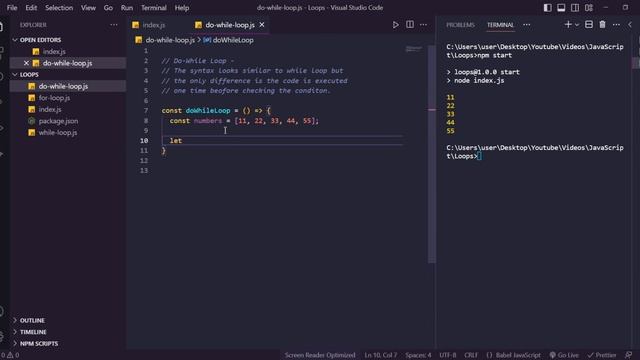Open the File menu
The height and width of the screenshot is (360, 640).
point(12,8)
